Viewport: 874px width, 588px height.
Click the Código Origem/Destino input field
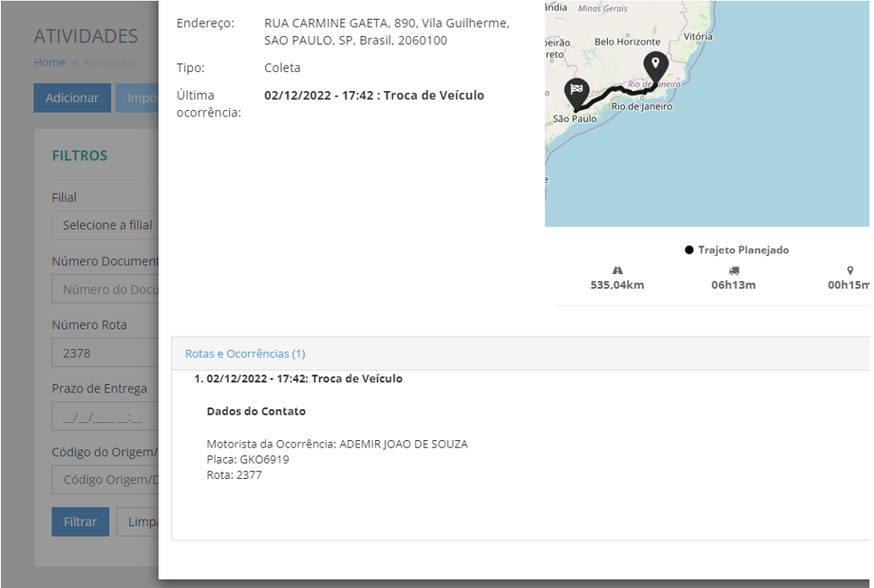coord(106,479)
